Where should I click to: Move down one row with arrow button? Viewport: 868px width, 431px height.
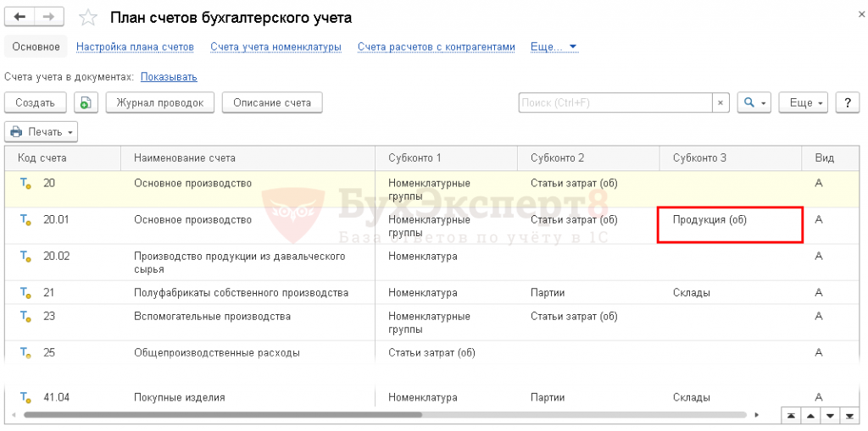click(829, 416)
